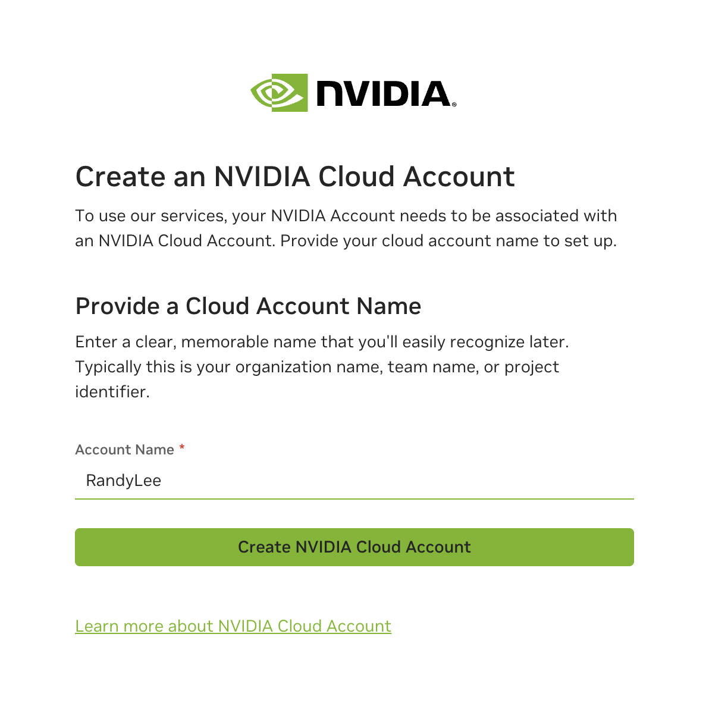Focus the Account Name input field
Image resolution: width=709 pixels, height=728 pixels.
(x=354, y=481)
